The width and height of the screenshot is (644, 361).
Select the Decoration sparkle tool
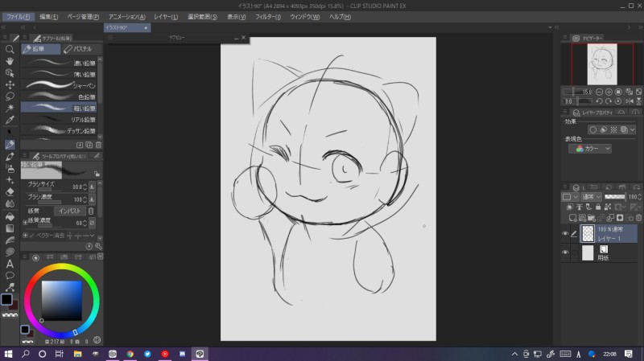click(10, 180)
